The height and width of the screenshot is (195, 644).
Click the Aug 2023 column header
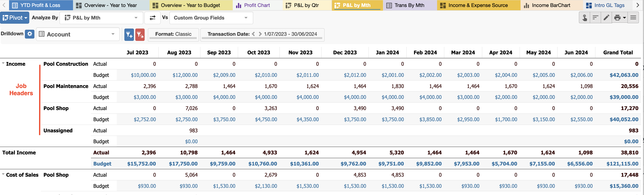[x=179, y=53]
